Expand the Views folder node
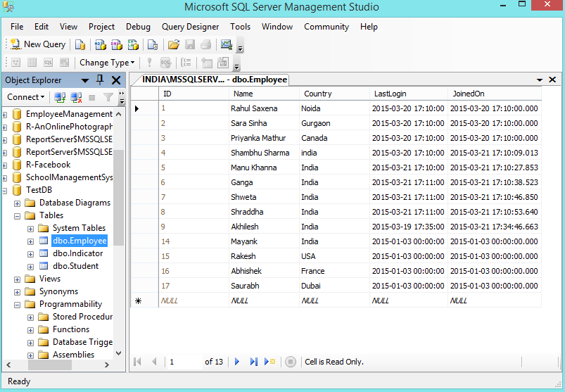 18,279
